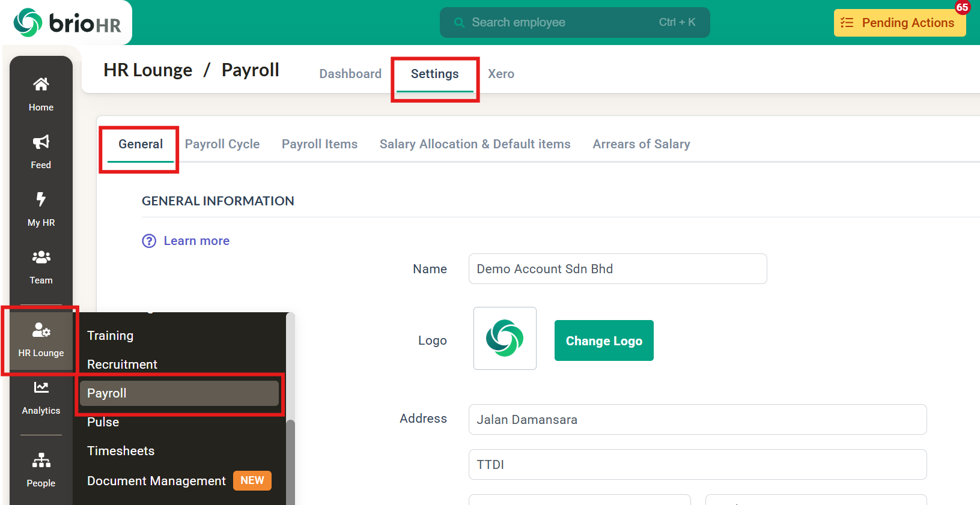Viewport: 980px width, 505px height.
Task: Click the NEW badge beside Document Management
Action: click(x=252, y=480)
